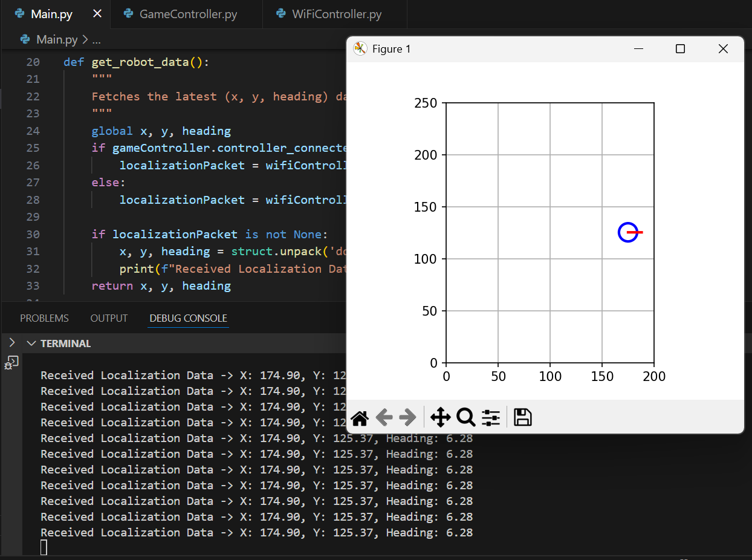
Task: Save the figure with the floppy icon
Action: click(522, 417)
